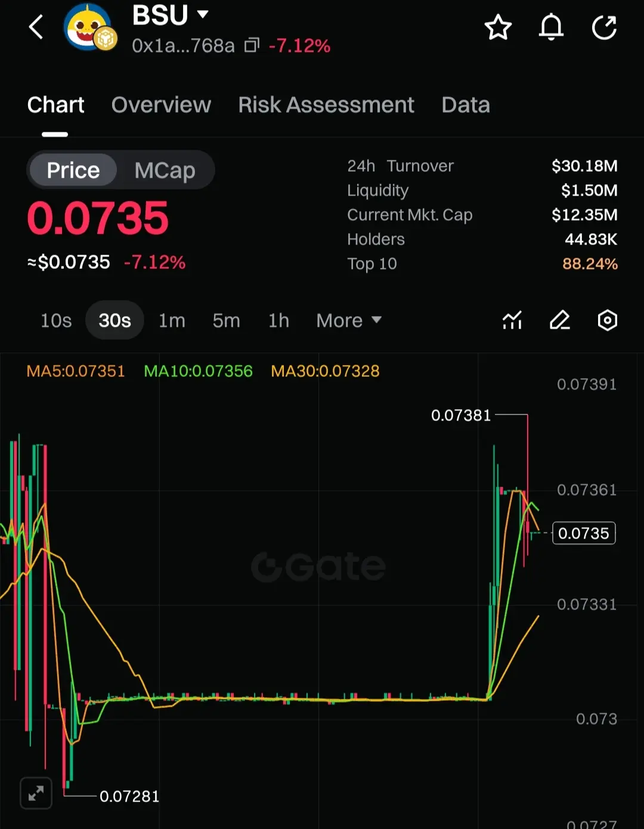Select the 1h timeframe

click(x=278, y=320)
